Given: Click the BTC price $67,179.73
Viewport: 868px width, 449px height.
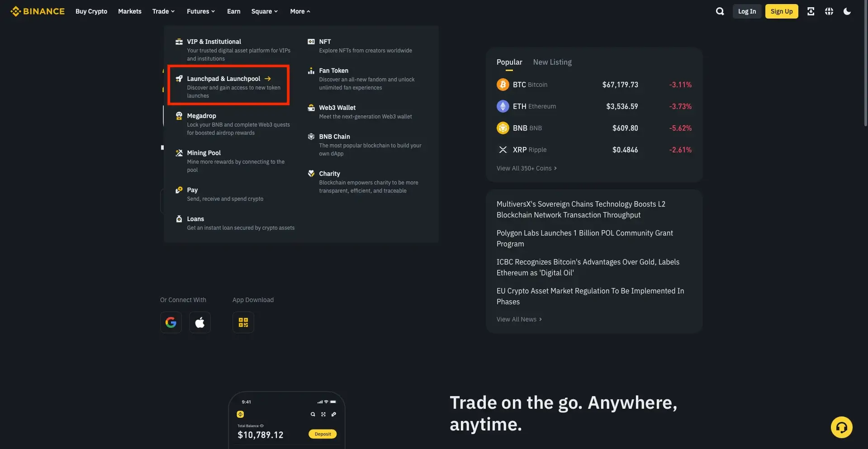Looking at the screenshot, I should coord(620,85).
